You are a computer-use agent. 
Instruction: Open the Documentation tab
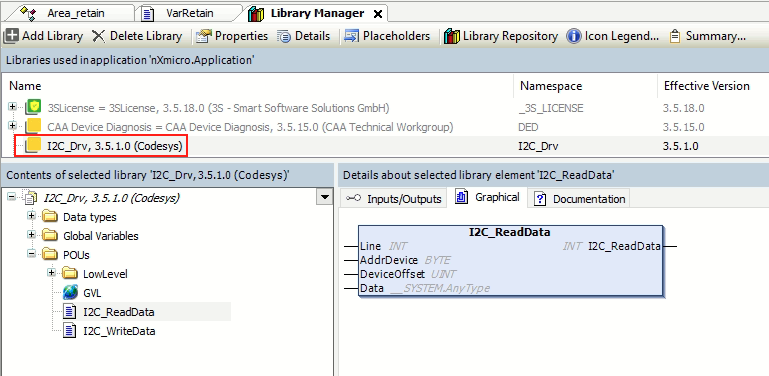(x=579, y=199)
